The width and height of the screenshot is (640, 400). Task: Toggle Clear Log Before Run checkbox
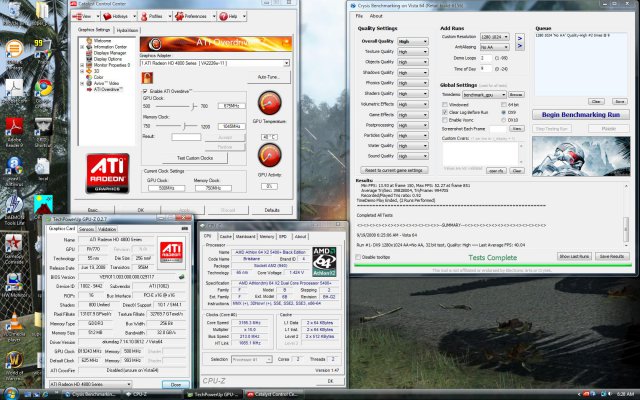445,112
